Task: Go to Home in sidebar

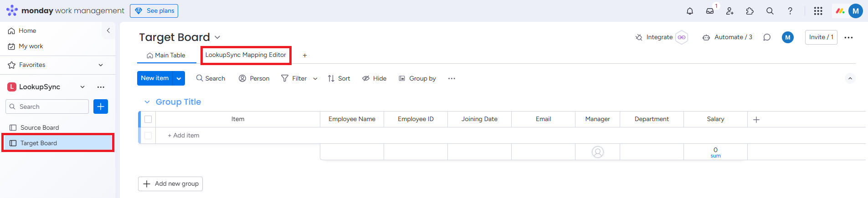Action: click(22, 30)
